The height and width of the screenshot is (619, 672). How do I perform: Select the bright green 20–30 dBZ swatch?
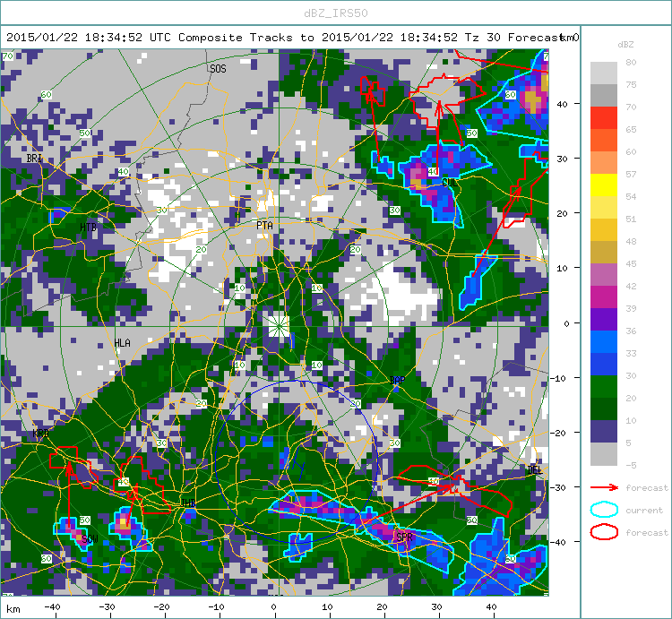603,386
